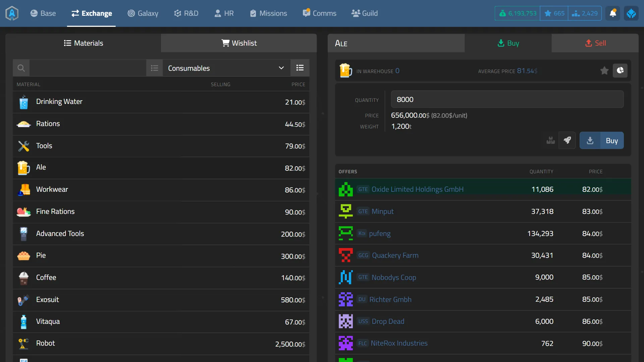Switch to the list view icon
The width and height of the screenshot is (644, 362).
pyautogui.click(x=300, y=68)
